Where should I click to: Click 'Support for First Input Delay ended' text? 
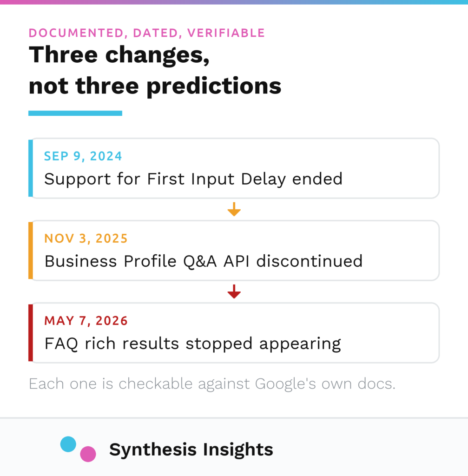pyautogui.click(x=193, y=179)
